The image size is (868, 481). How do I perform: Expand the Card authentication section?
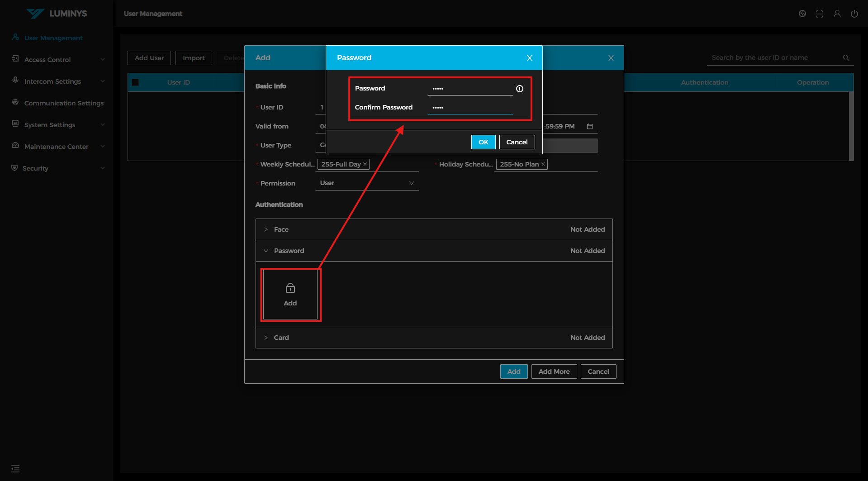[281, 338]
